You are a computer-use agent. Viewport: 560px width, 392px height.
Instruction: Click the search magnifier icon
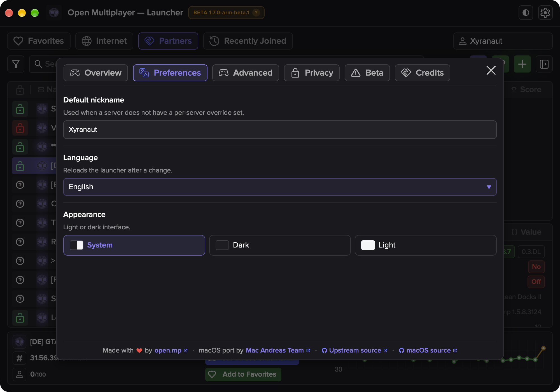38,64
